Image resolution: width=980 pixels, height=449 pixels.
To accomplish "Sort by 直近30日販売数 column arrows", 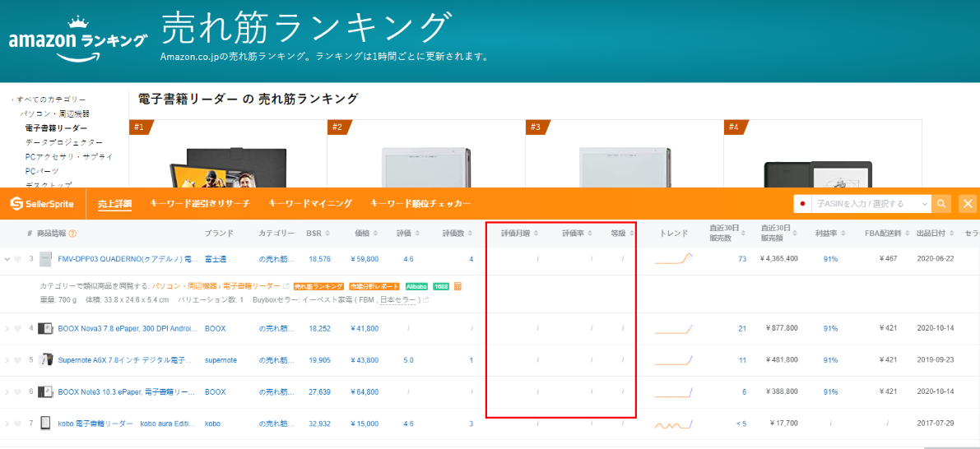I will click(744, 234).
